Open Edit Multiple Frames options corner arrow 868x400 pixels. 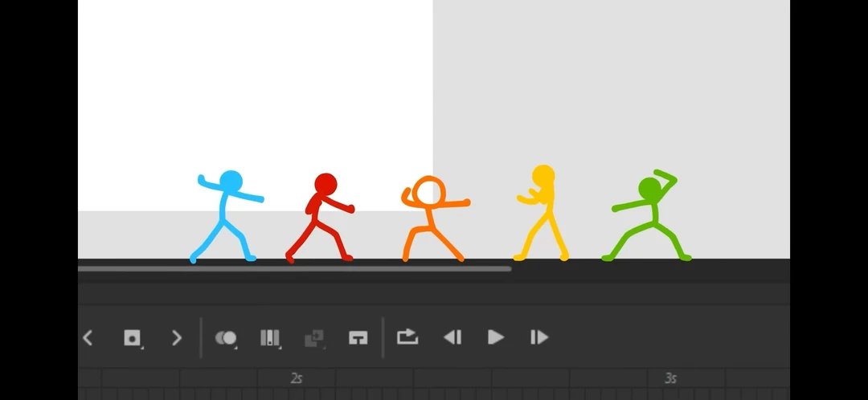click(280, 347)
